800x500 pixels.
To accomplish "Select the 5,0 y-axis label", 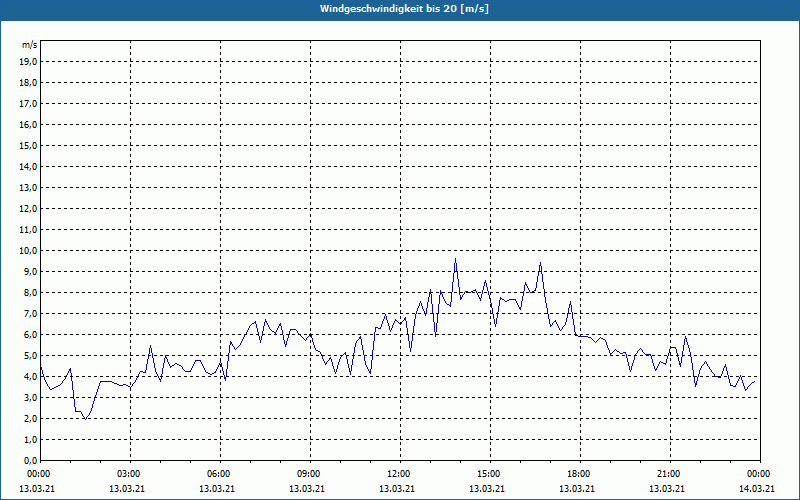I will pos(31,356).
